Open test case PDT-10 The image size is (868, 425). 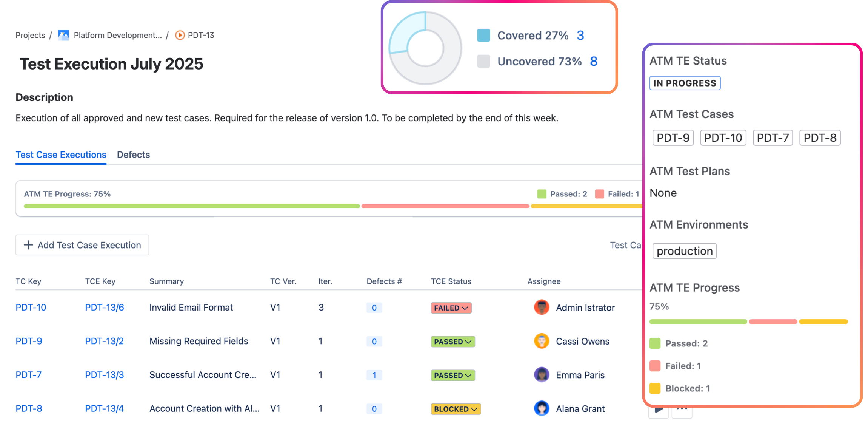pos(31,307)
